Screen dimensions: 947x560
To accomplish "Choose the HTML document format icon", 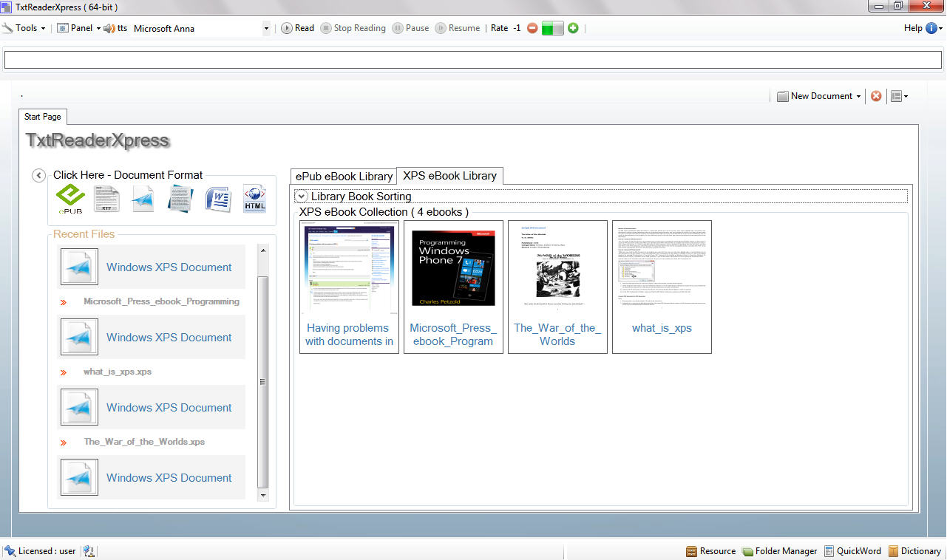I will (x=254, y=199).
